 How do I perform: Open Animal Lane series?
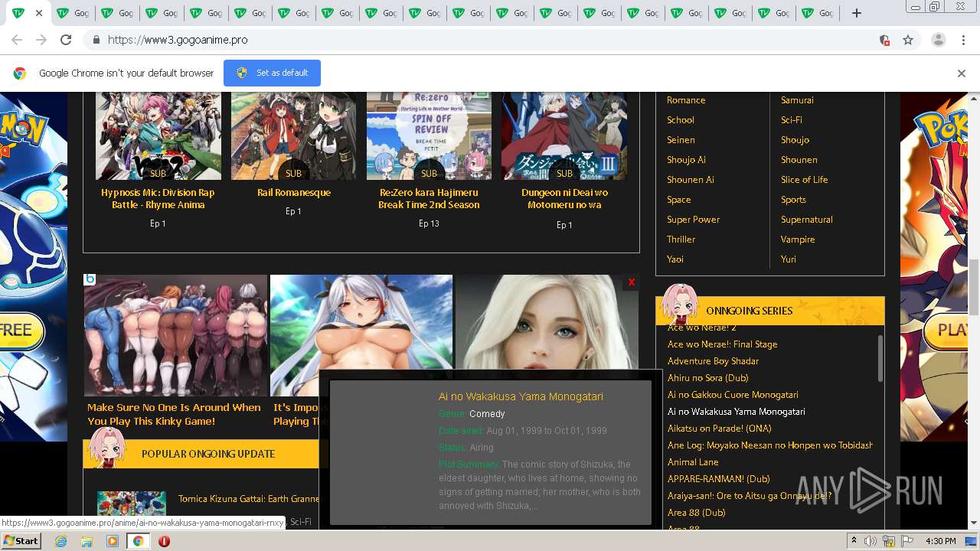point(693,462)
